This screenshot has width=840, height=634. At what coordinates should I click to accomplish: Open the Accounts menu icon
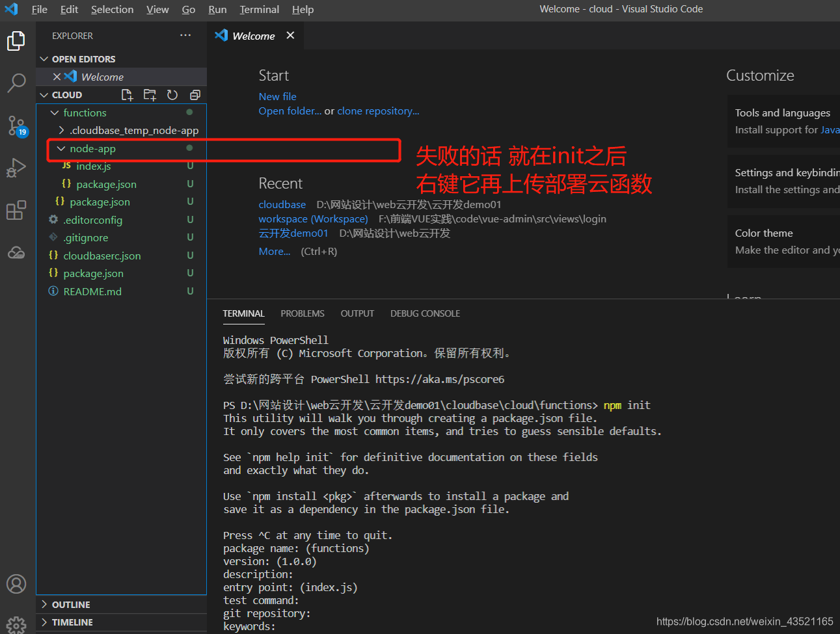click(16, 583)
